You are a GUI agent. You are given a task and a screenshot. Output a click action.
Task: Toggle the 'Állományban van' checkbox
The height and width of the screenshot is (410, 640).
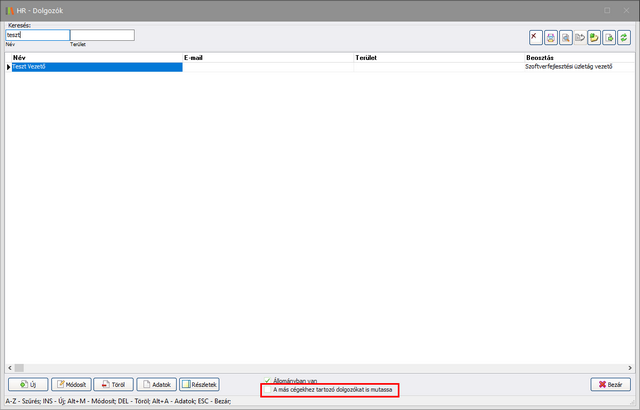coord(268,380)
